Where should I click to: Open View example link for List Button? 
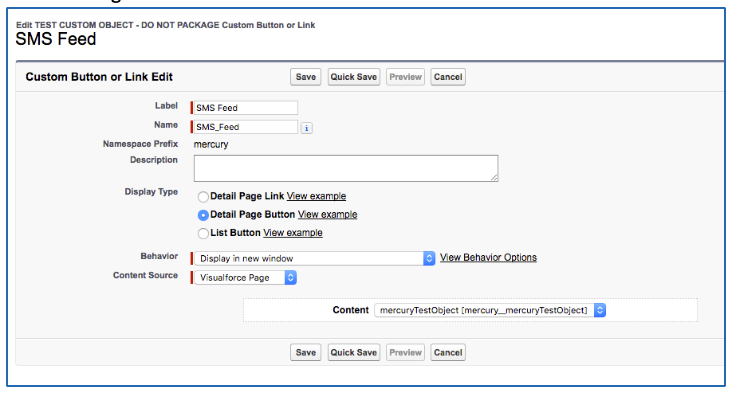pos(293,232)
